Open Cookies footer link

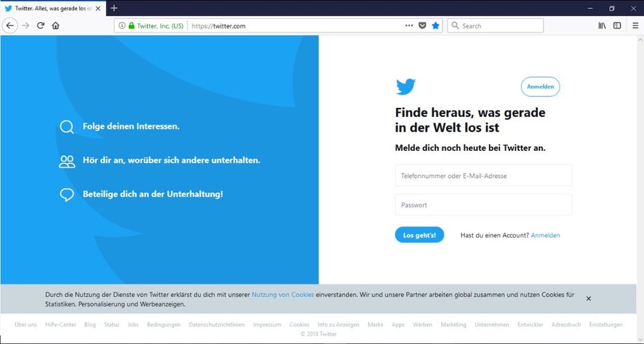click(299, 325)
